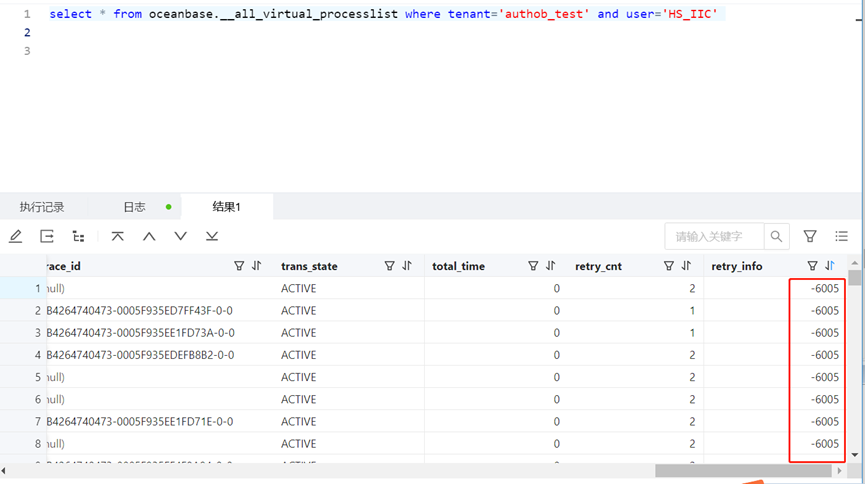Click ACTIVE in row 5
The image size is (865, 484).
coord(298,377)
